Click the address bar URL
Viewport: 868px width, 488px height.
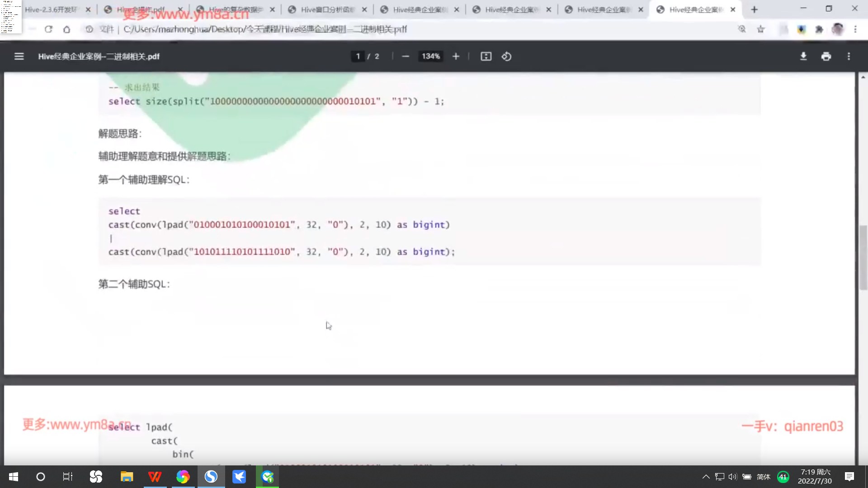click(x=265, y=29)
